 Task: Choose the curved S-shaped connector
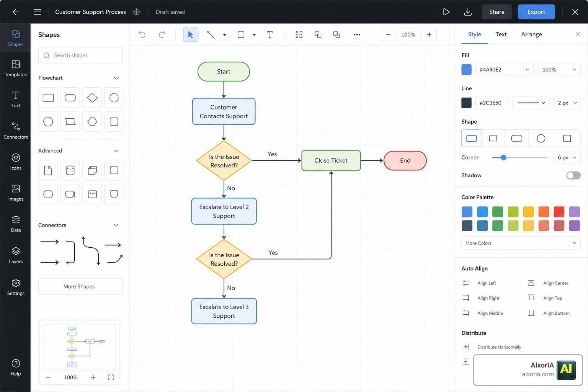tap(91, 251)
